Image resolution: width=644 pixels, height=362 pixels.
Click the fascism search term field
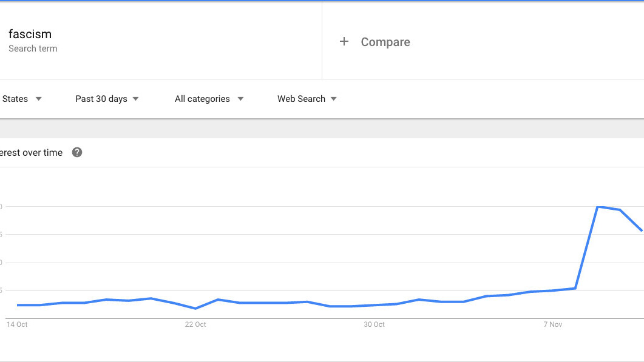[x=30, y=34]
